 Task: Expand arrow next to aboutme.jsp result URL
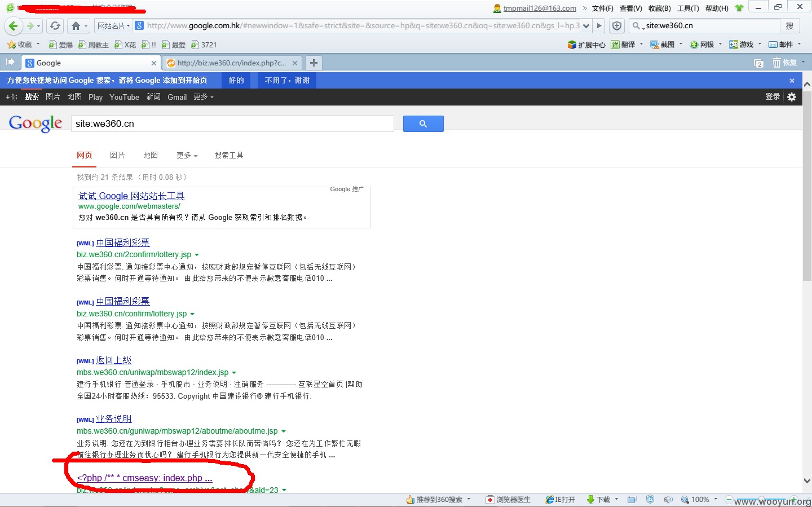(284, 431)
